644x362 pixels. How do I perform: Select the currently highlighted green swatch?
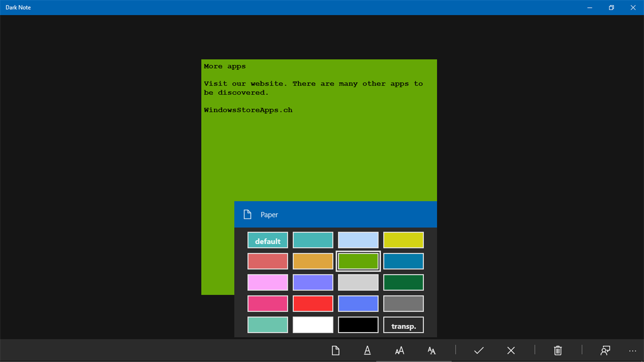tap(358, 261)
